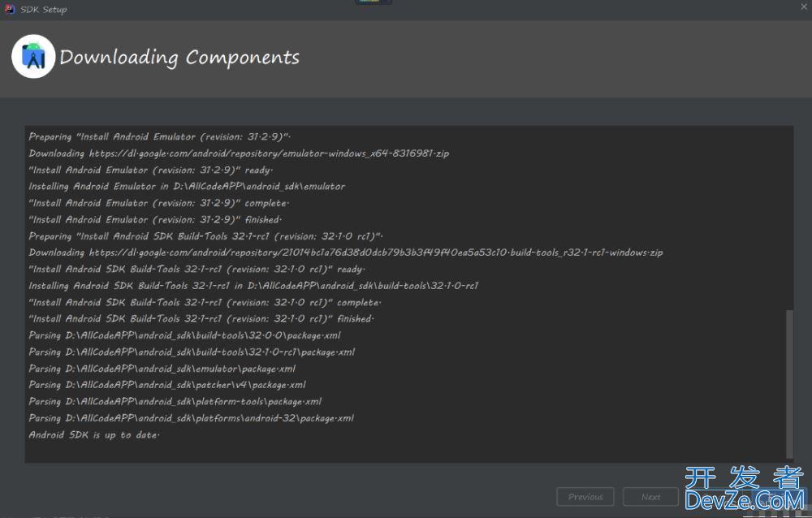Select the Parsing patcher\v4 package.xml line
The width and height of the screenshot is (812, 518).
167,385
